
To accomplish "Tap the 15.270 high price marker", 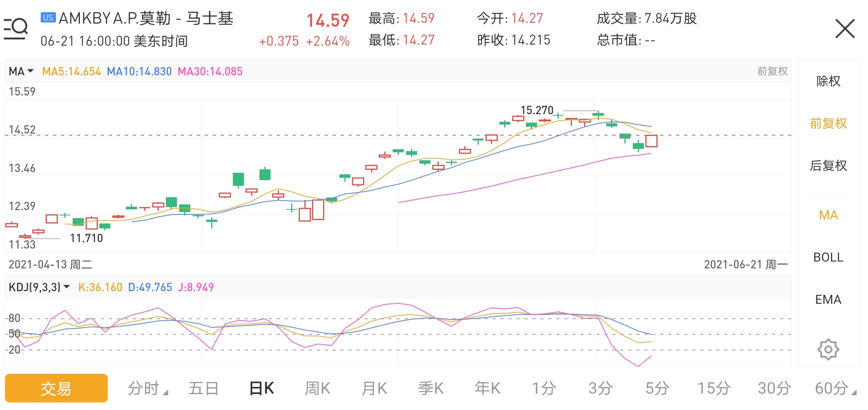I will coord(537,110).
